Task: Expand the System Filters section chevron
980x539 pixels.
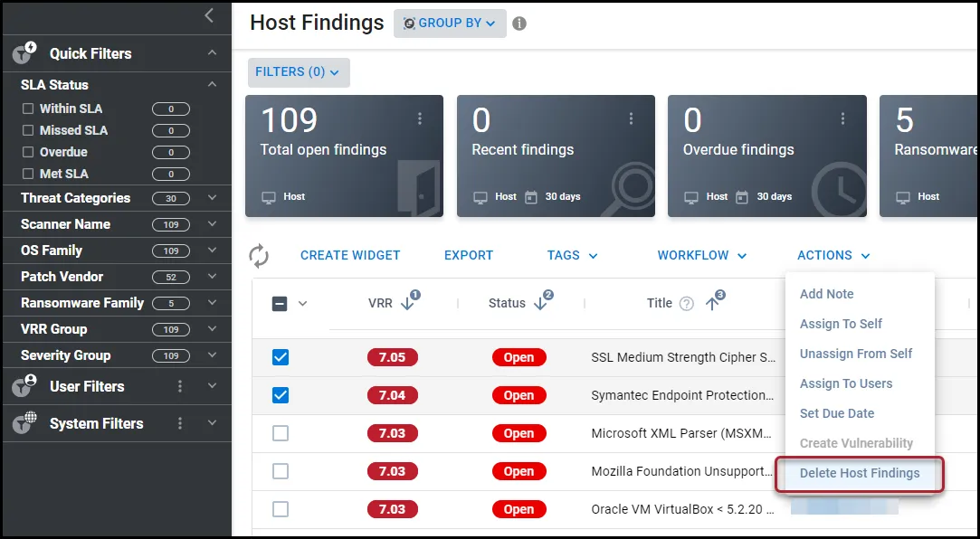Action: (213, 423)
